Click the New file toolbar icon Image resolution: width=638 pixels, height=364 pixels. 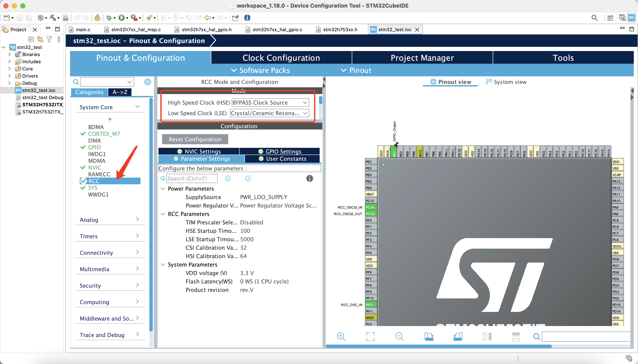tap(7, 18)
